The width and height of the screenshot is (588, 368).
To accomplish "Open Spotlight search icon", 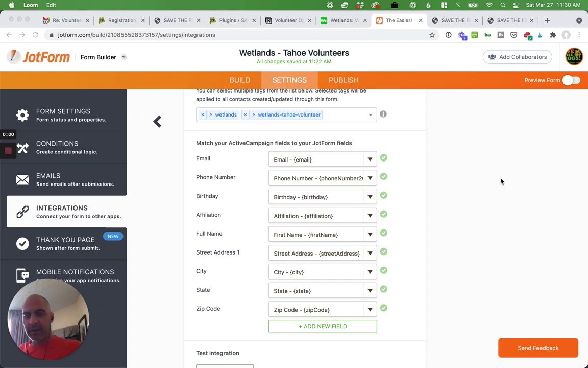I will pyautogui.click(x=503, y=5).
